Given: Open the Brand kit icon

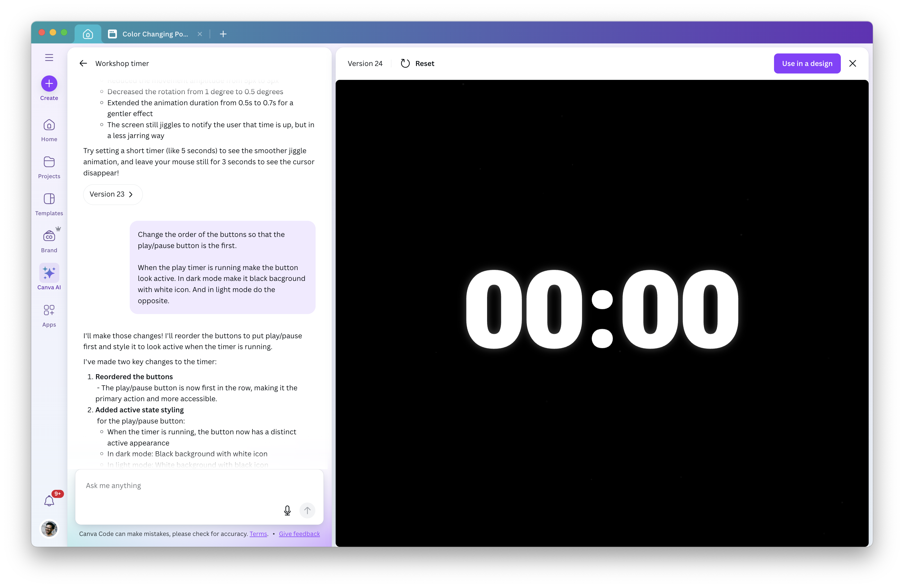Looking at the screenshot, I should [49, 236].
